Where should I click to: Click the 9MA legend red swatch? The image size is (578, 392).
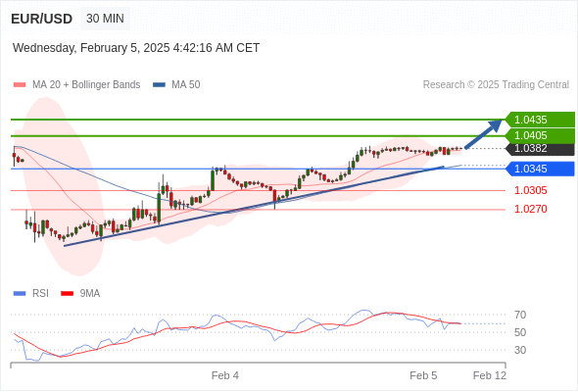[x=67, y=294]
